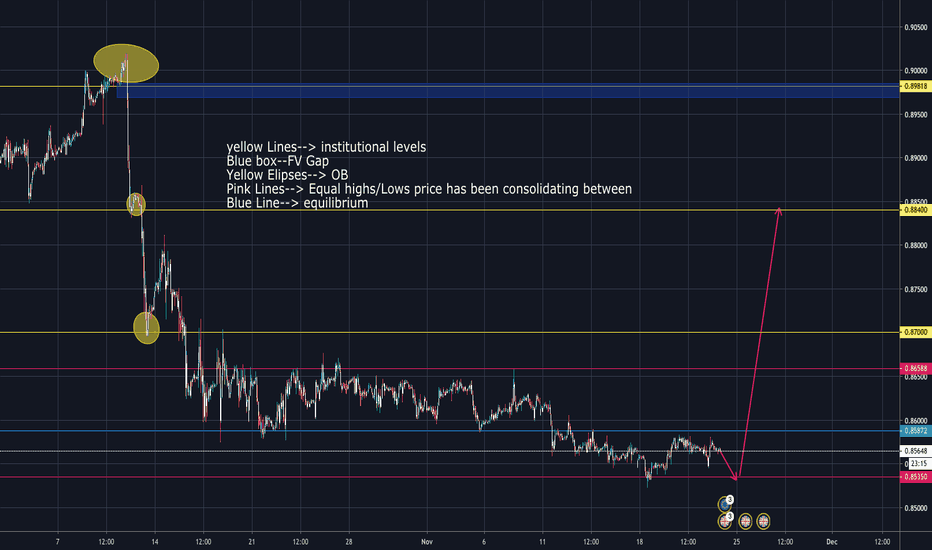Click the blue economic event icon with badge
Viewport: 932px width, 550px height.
[x=725, y=504]
